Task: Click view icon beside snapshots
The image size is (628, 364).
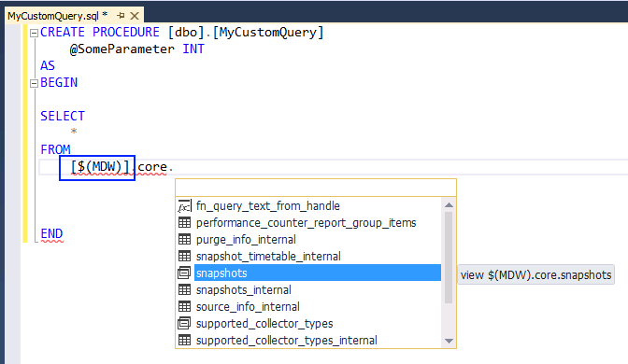Action: click(184, 273)
